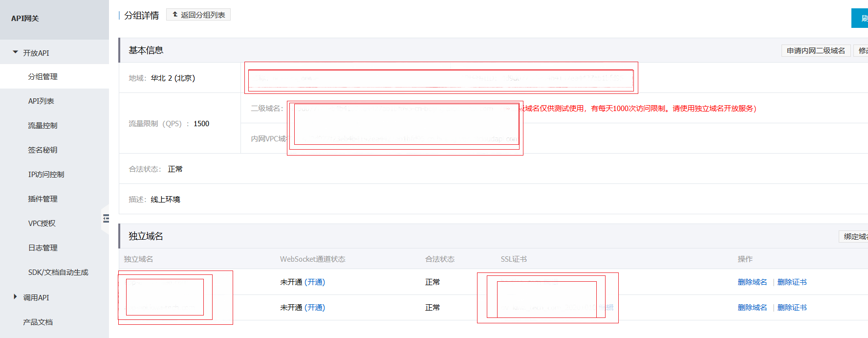Click 删除证书 in second domain row

tap(792, 308)
